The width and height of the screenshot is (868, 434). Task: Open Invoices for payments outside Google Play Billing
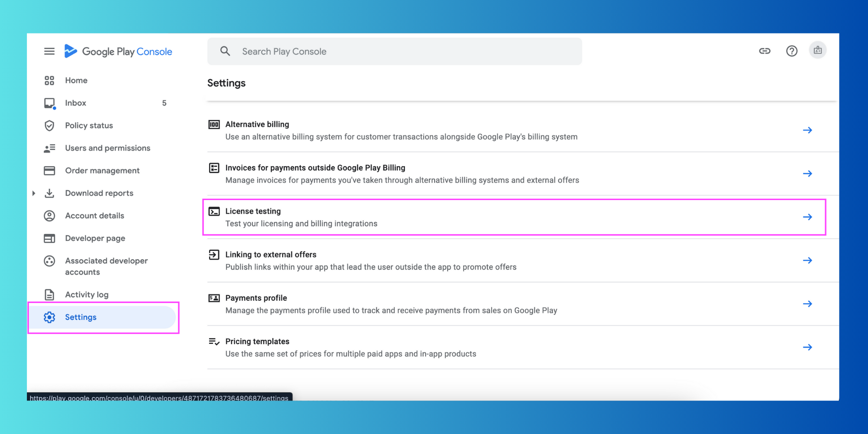point(523,174)
